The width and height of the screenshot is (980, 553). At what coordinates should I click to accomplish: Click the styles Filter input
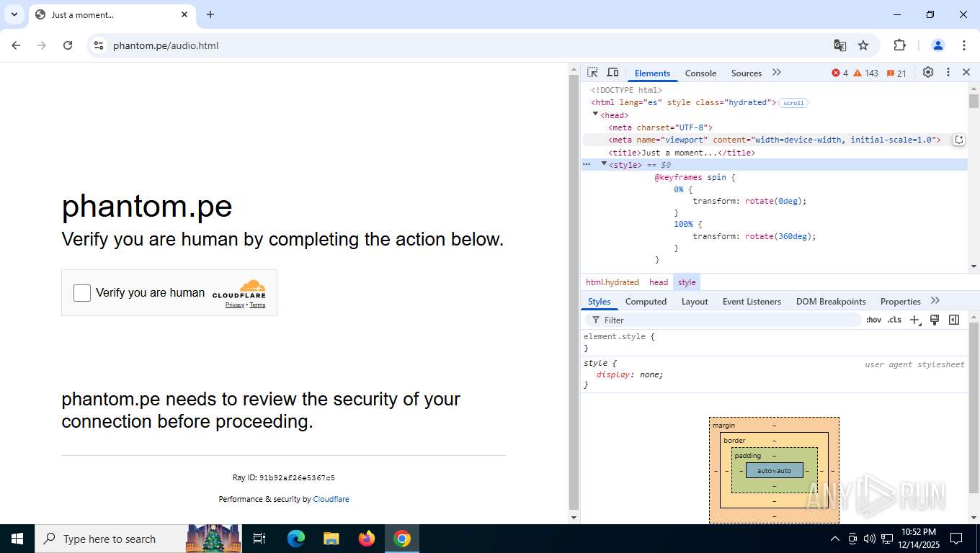pos(723,320)
